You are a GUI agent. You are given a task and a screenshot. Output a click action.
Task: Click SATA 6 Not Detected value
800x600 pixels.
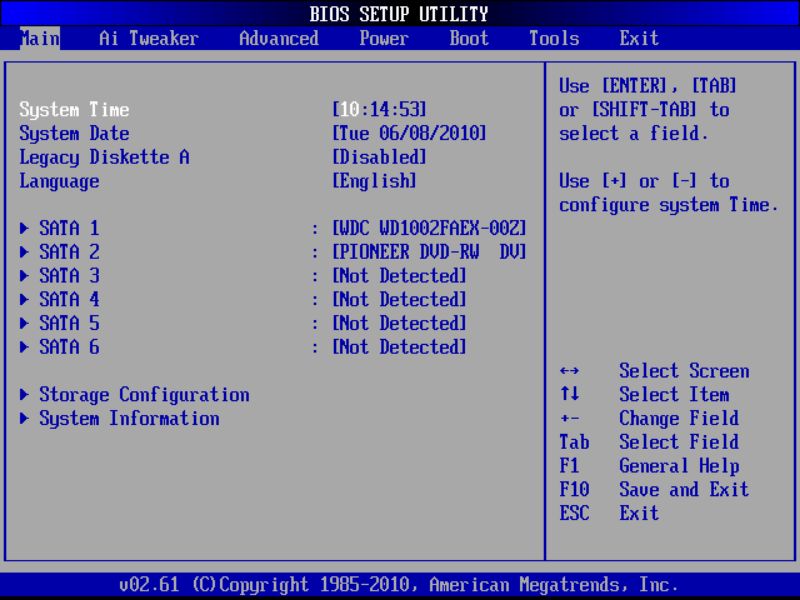point(399,347)
